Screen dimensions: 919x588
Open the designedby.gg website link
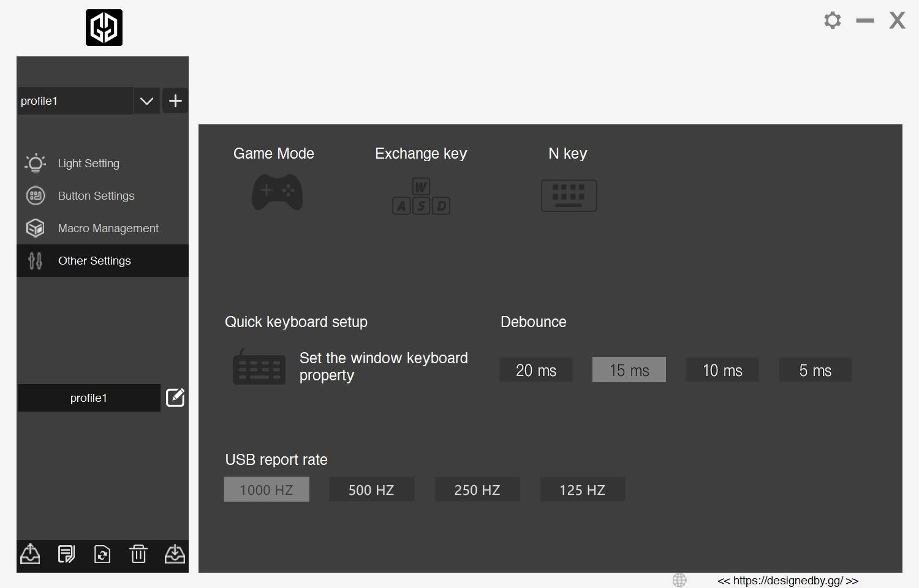click(788, 581)
